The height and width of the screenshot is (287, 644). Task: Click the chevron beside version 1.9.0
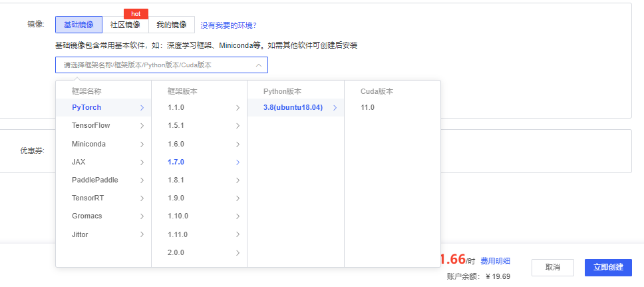click(x=238, y=198)
